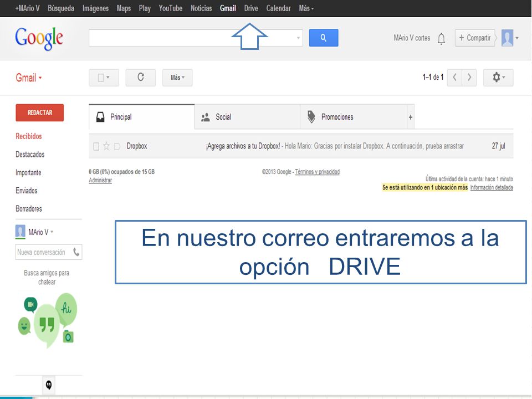532x399 pixels.
Task: Click the Google logo
Action: (x=39, y=38)
